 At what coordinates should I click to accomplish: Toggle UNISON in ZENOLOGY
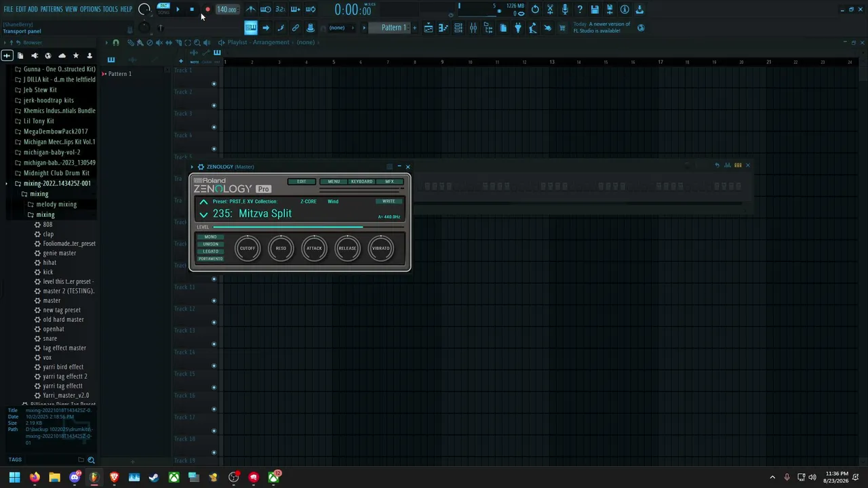[210, 244]
